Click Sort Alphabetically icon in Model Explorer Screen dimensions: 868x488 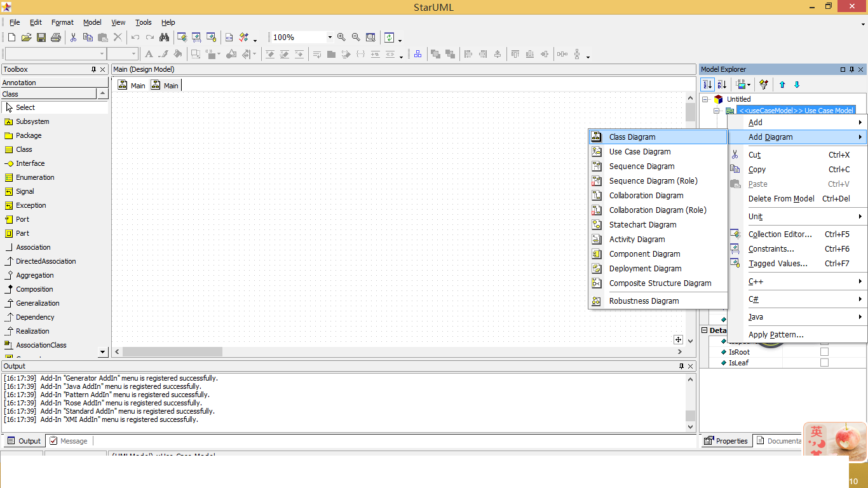coord(722,85)
